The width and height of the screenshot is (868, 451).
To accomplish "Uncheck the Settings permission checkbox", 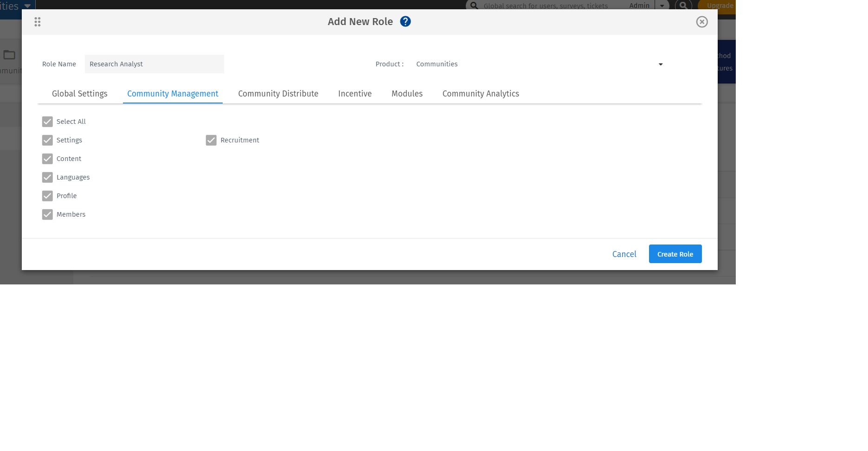I will pyautogui.click(x=47, y=140).
